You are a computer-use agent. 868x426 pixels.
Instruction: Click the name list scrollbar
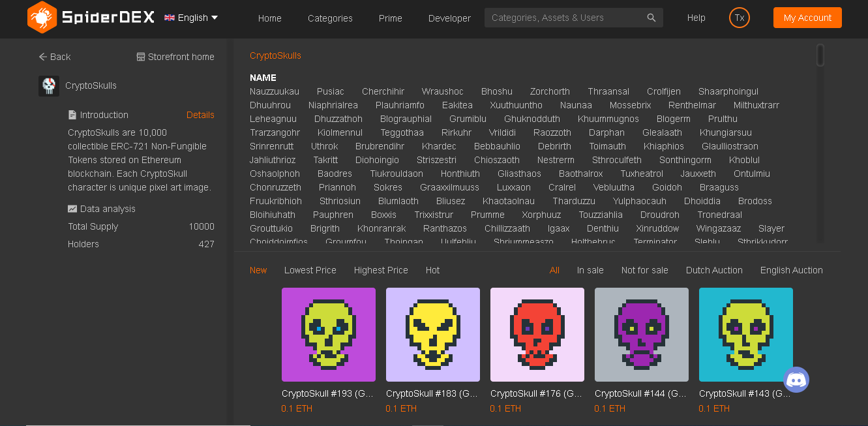point(820,55)
